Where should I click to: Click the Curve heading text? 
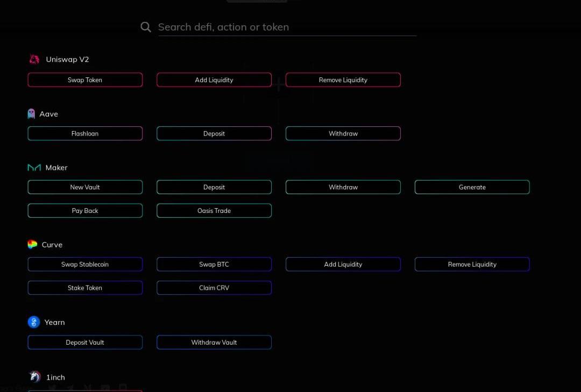click(52, 245)
